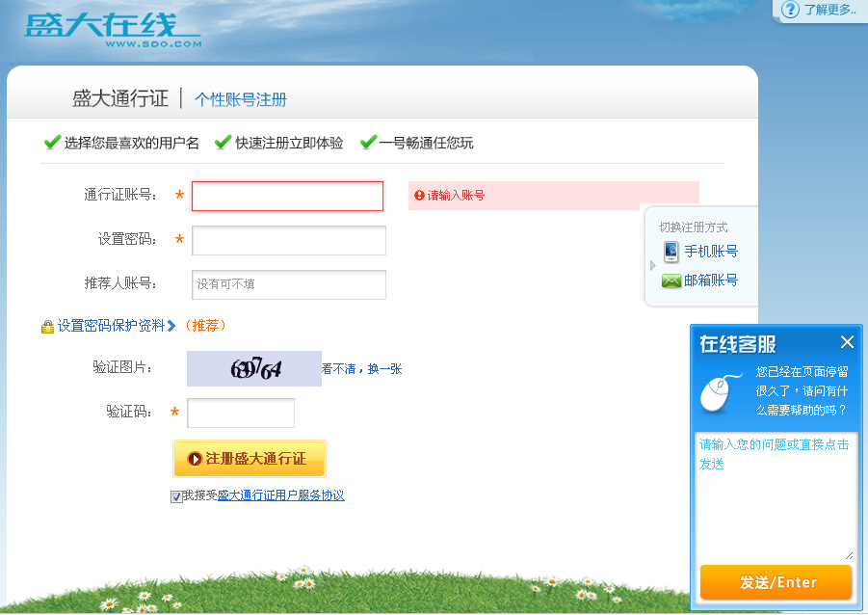
Task: Open 盛大通行证用户服务协议 link
Action: [280, 495]
